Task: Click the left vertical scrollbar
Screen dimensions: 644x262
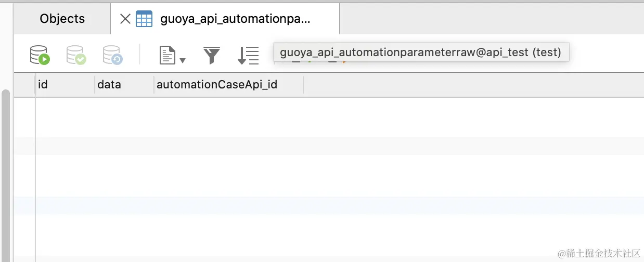Action: tap(6, 172)
